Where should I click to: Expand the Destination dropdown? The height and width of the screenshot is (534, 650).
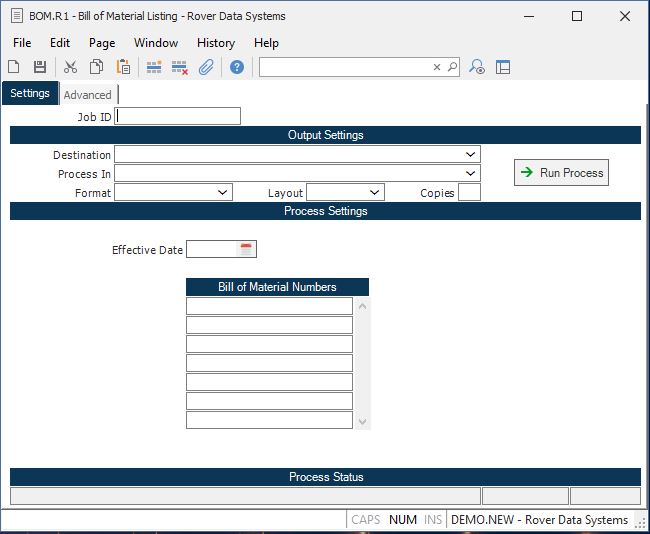coord(470,155)
